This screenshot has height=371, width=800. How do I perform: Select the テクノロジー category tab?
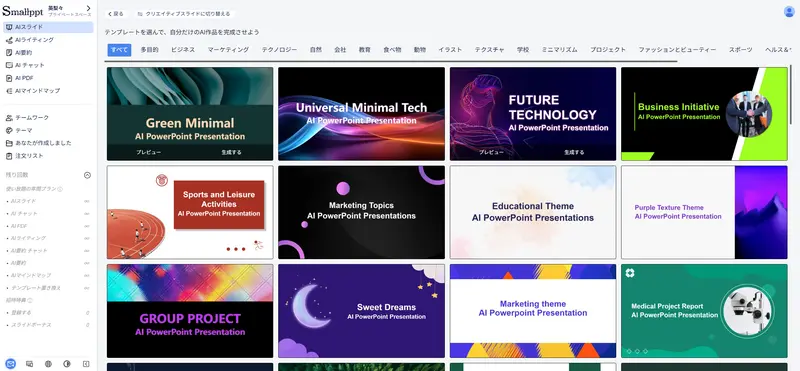coord(279,50)
